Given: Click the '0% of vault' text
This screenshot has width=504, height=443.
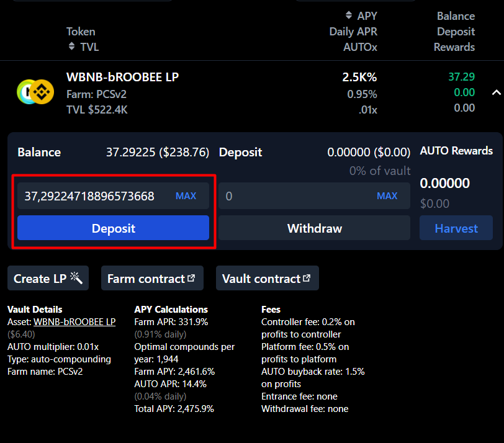Looking at the screenshot, I should coord(380,171).
